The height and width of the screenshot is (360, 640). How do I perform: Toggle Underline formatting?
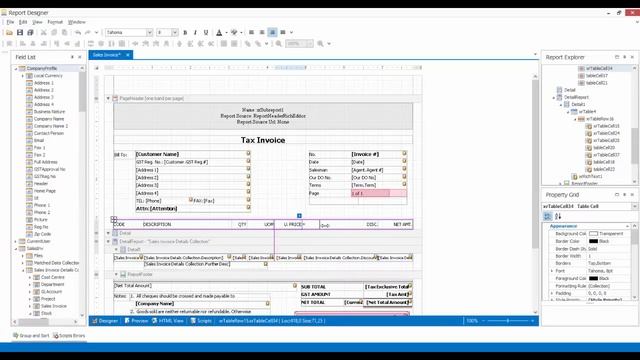pos(206,32)
